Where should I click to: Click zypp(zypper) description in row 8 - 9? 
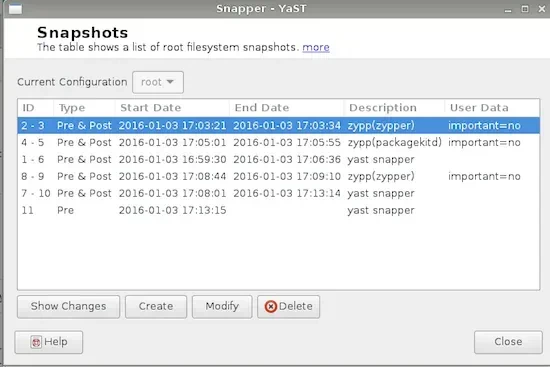pyautogui.click(x=381, y=176)
